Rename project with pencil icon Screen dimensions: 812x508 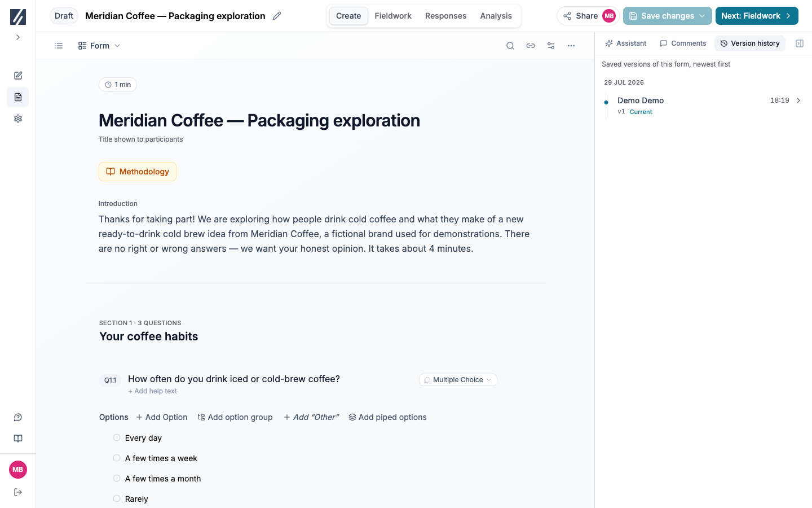coord(277,16)
